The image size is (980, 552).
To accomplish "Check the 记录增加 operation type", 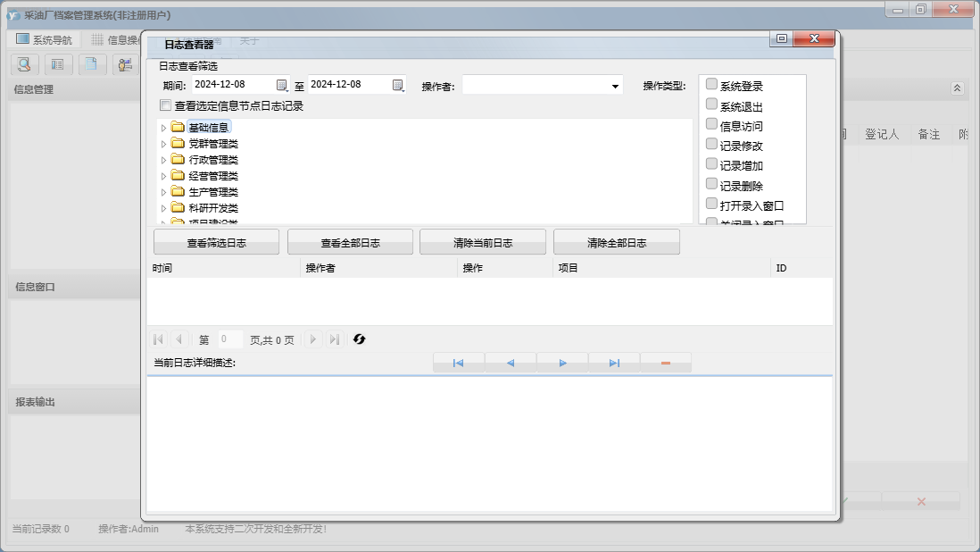I will tap(711, 163).
